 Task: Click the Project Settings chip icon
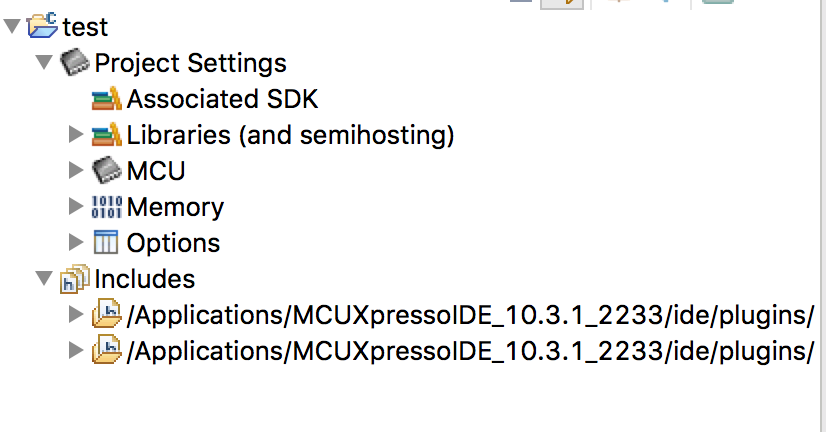[75, 62]
